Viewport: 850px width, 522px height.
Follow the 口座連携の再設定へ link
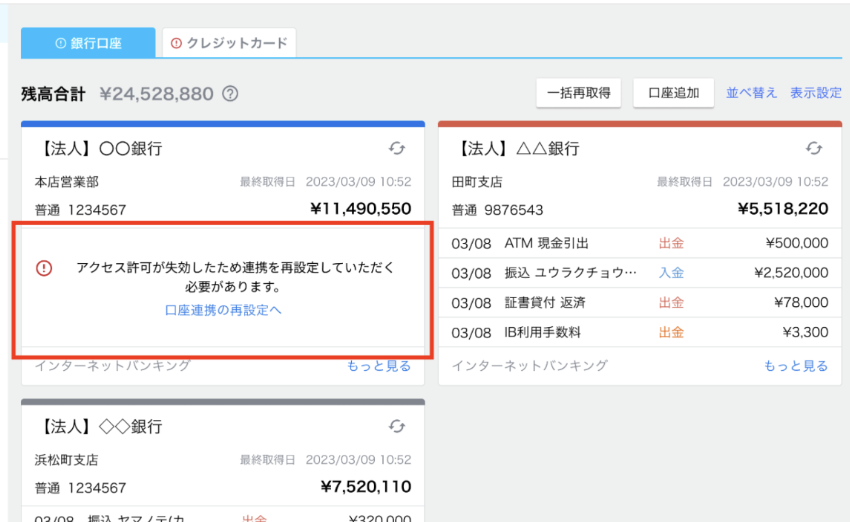pyautogui.click(x=223, y=310)
